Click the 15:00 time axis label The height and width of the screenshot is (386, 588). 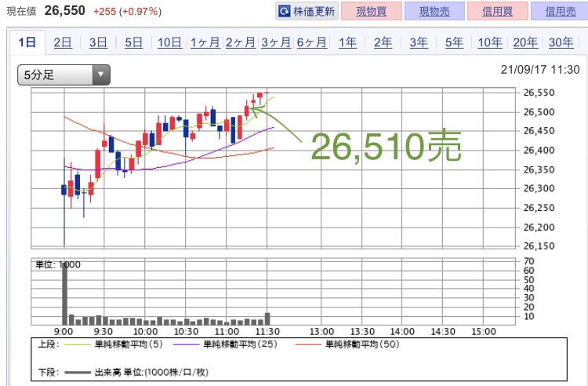pyautogui.click(x=484, y=332)
